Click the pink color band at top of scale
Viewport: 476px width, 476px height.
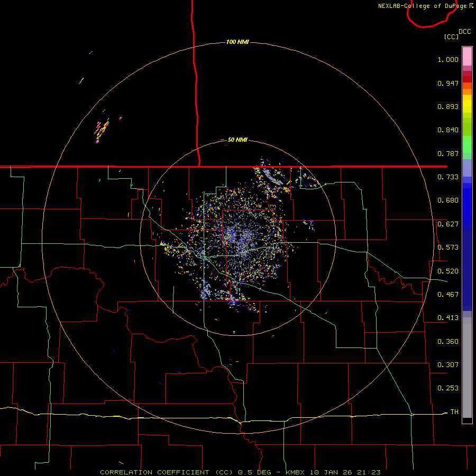coord(467,57)
